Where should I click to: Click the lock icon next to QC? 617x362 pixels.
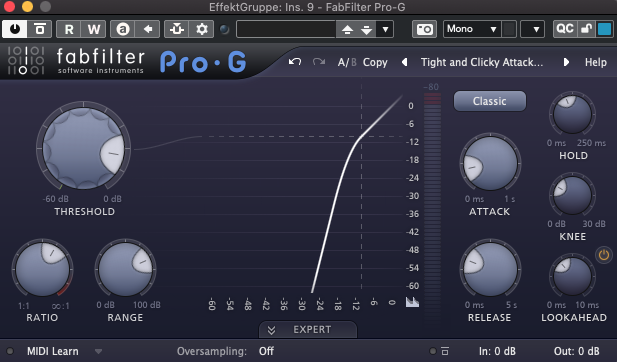586,29
